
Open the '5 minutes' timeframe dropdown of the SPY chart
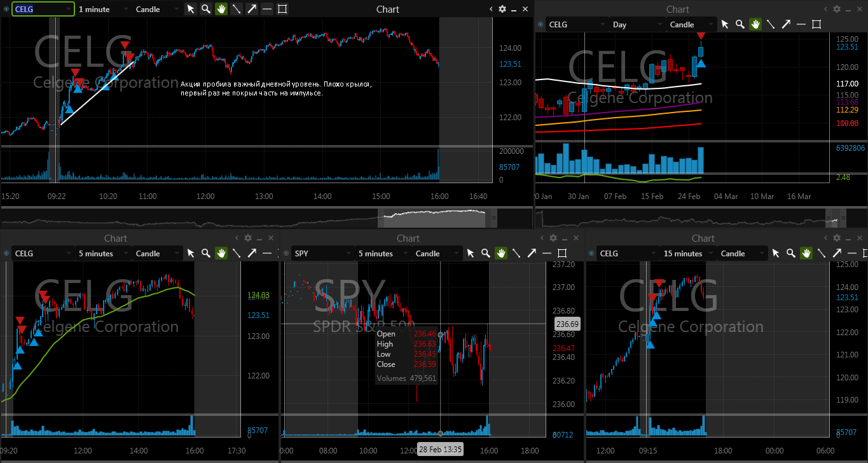(383, 253)
